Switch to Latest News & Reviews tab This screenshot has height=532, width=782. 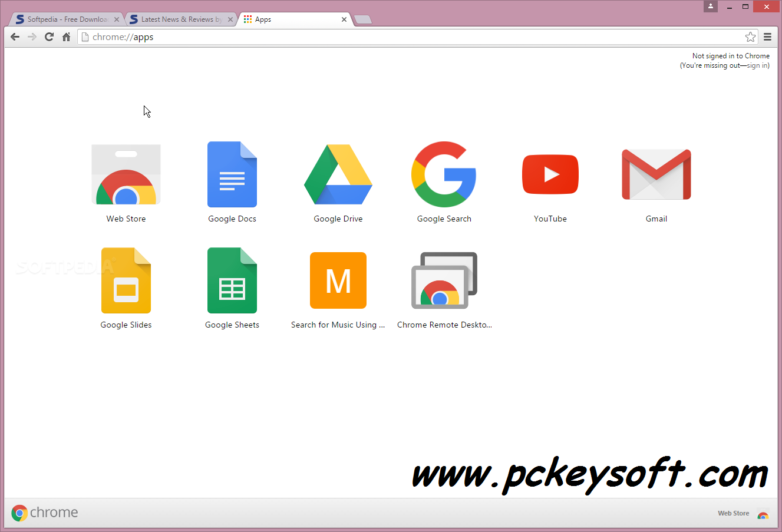click(x=182, y=19)
